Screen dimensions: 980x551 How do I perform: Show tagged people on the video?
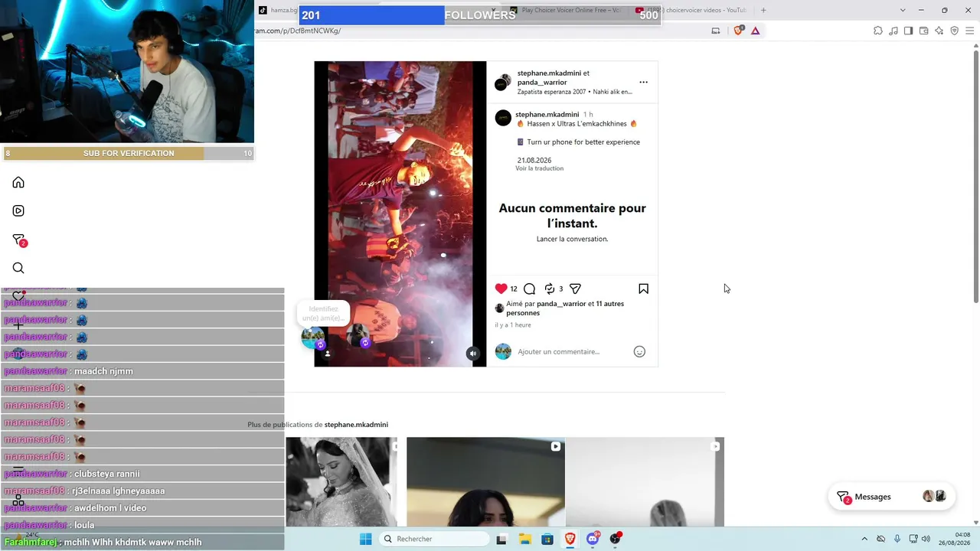click(327, 354)
